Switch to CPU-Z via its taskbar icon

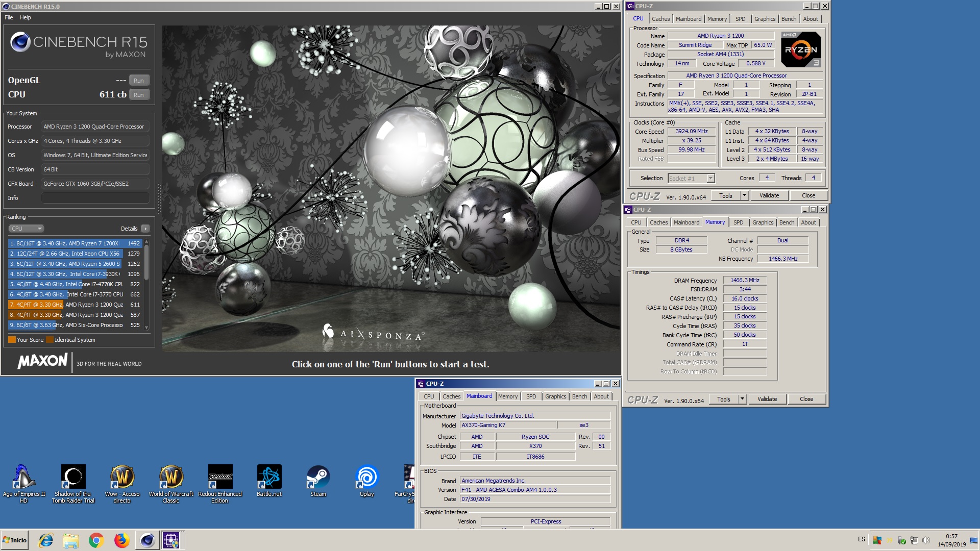171,540
